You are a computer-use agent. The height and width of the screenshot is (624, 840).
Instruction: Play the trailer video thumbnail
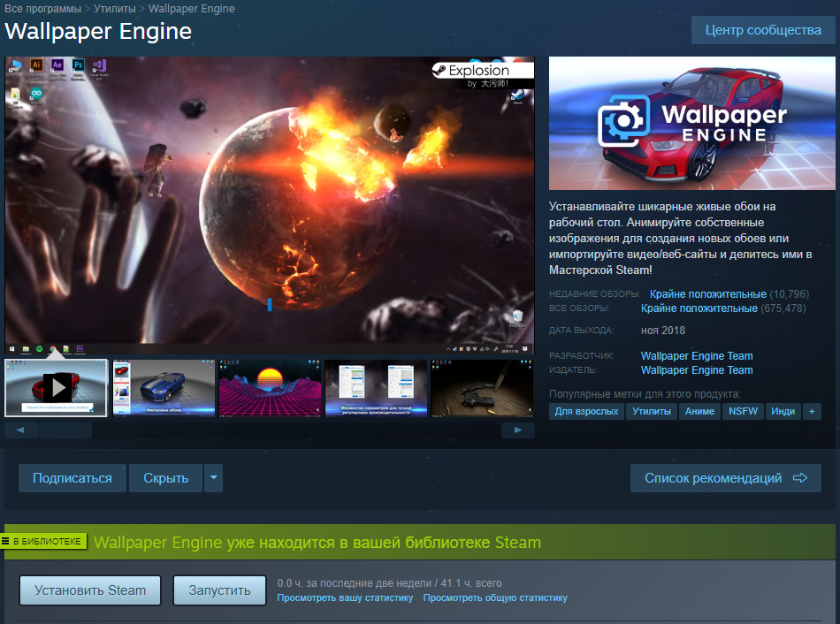[56, 388]
